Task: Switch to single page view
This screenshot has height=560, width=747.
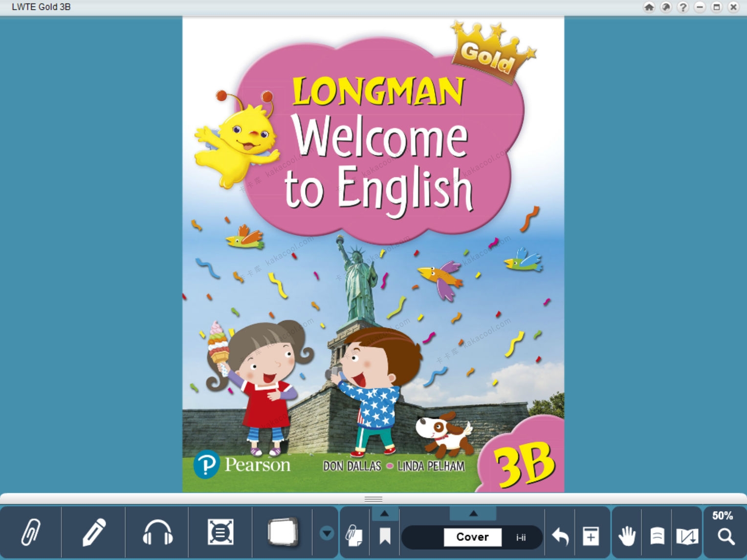Action: click(657, 536)
